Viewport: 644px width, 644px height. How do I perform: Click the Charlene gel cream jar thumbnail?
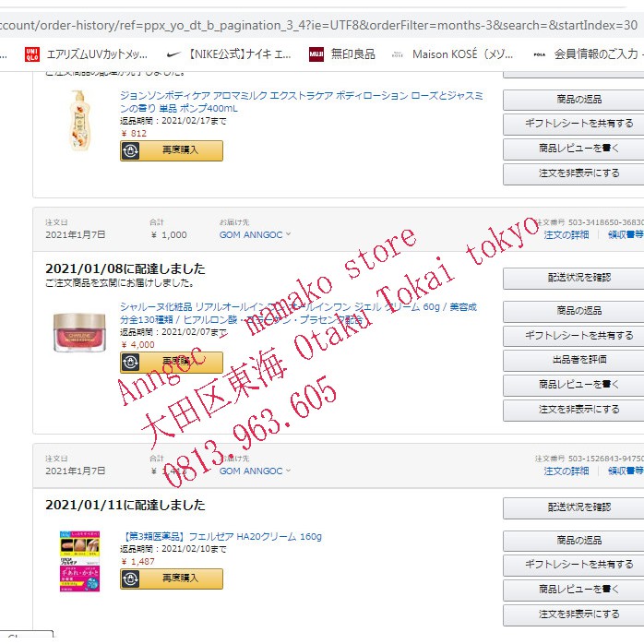coord(79,332)
